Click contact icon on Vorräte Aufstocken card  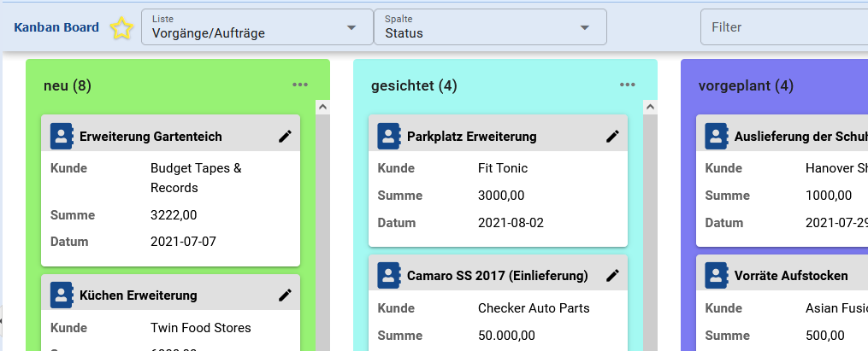coord(717,276)
